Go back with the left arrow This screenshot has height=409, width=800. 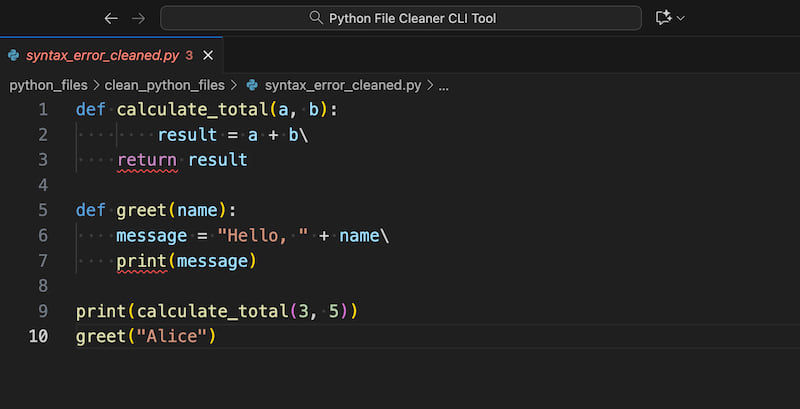point(111,19)
